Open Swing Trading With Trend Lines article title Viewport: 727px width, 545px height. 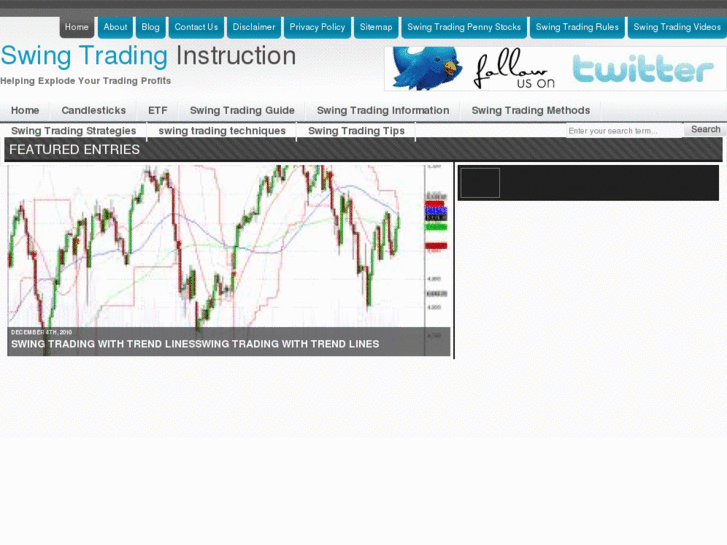pyautogui.click(x=195, y=344)
